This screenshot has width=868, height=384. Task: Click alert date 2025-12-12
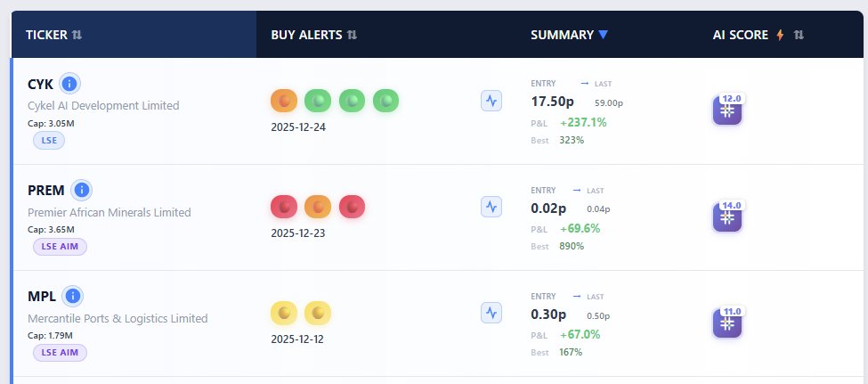(297, 339)
